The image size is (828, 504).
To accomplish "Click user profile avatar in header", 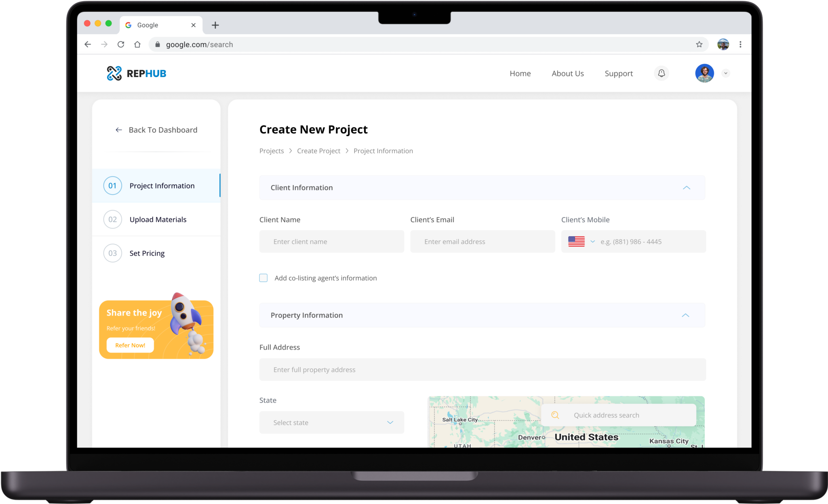I will pos(704,73).
